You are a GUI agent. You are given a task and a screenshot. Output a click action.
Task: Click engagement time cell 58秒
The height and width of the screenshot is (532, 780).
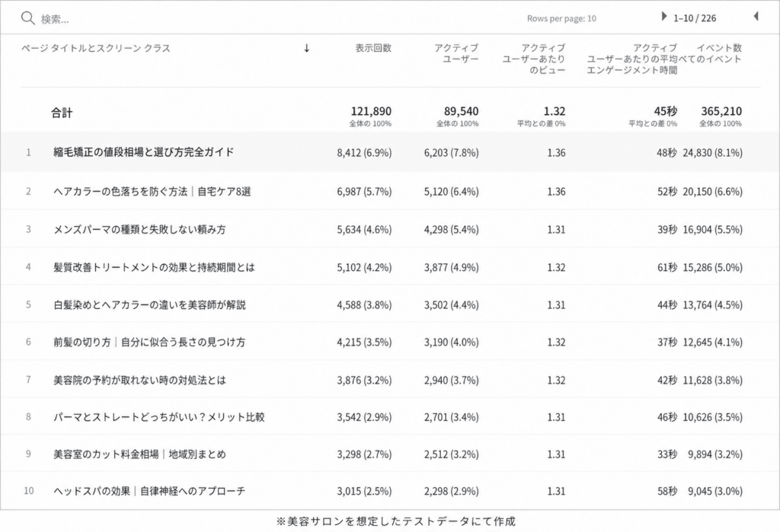[x=667, y=491]
